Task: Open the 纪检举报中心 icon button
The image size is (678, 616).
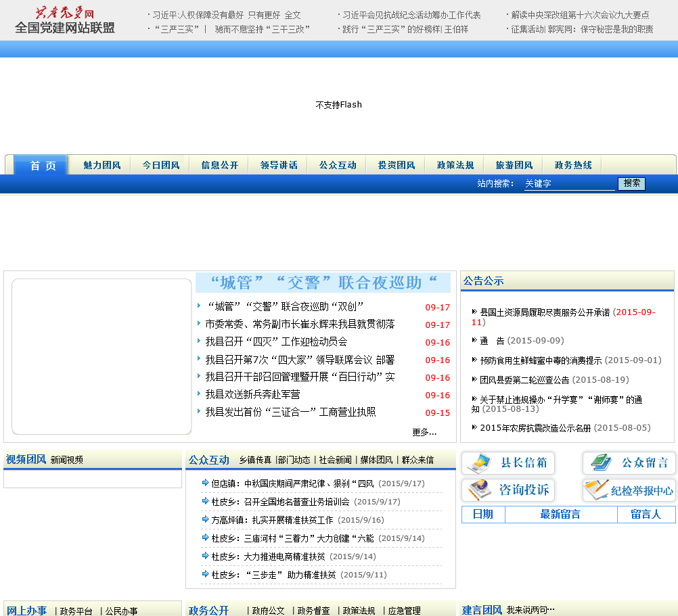Action: click(x=629, y=490)
